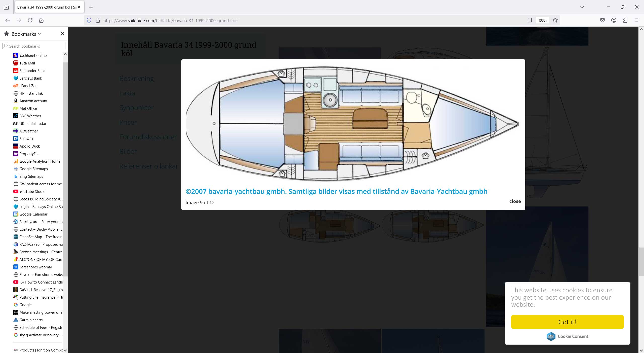The height and width of the screenshot is (353, 644).
Task: Click the bookmarks sidebar scrollbar thumb
Action: 65,169
